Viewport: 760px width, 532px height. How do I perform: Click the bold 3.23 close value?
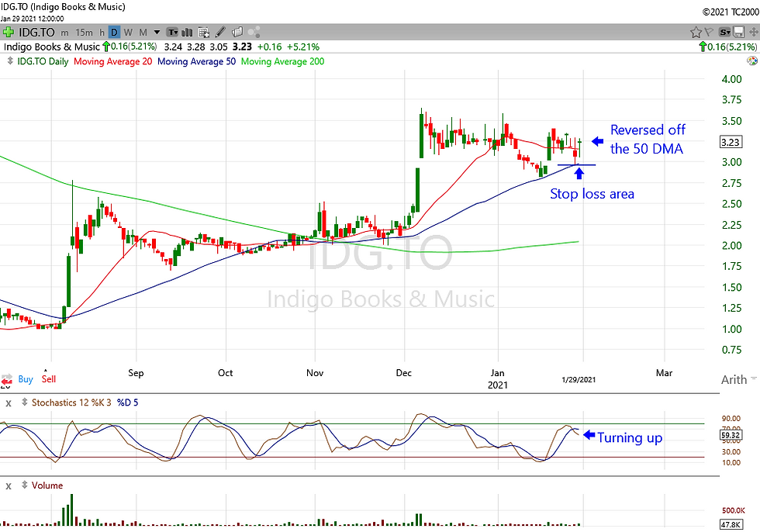tap(242, 47)
